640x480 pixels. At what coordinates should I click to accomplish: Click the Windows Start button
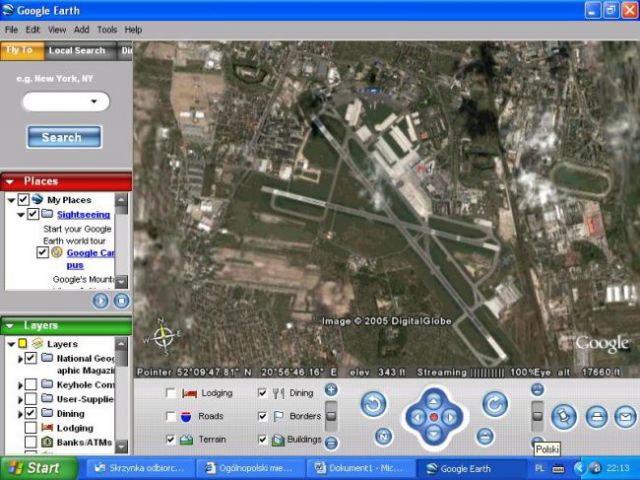(x=38, y=468)
